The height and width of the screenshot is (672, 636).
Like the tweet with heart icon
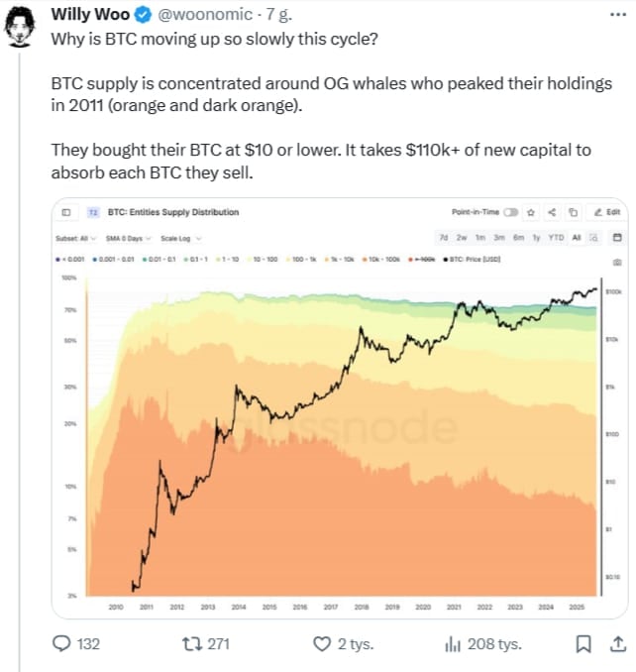click(321, 644)
